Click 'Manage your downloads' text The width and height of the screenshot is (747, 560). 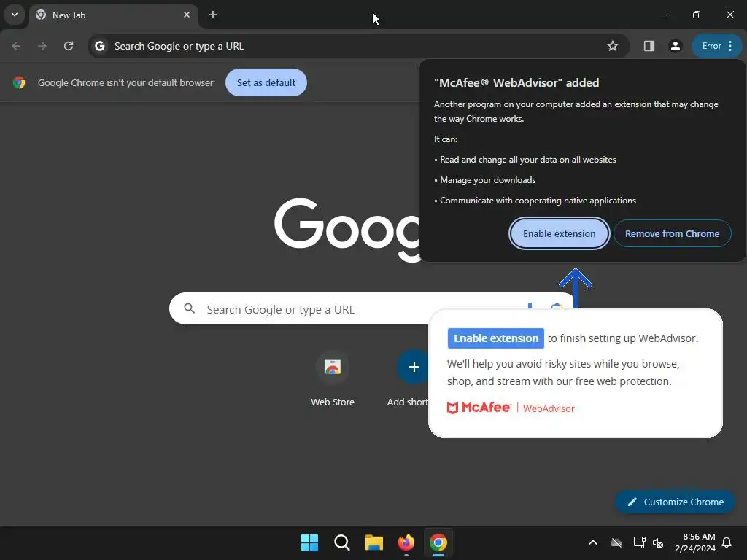click(488, 180)
